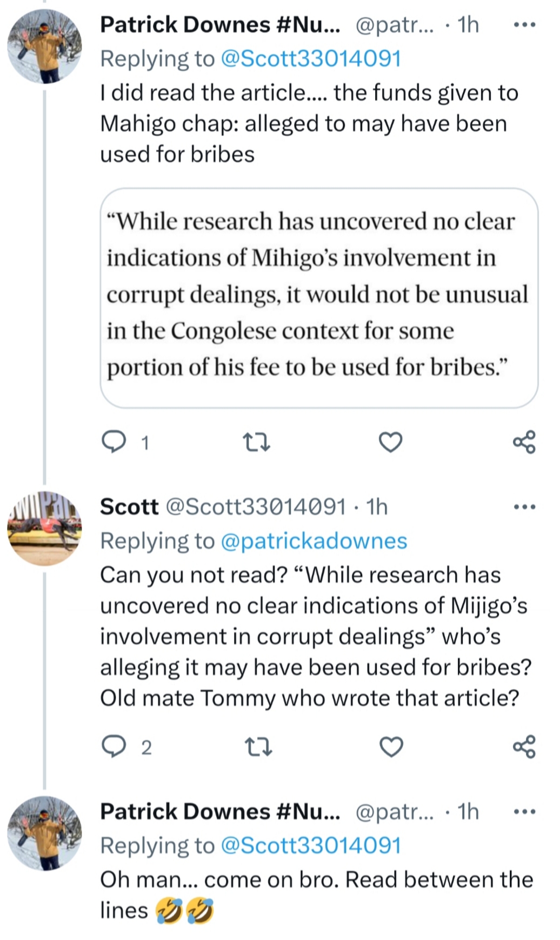The image size is (560, 940).
Task: Open Patrick Downes profile name on first tweet
Action: click(219, 25)
